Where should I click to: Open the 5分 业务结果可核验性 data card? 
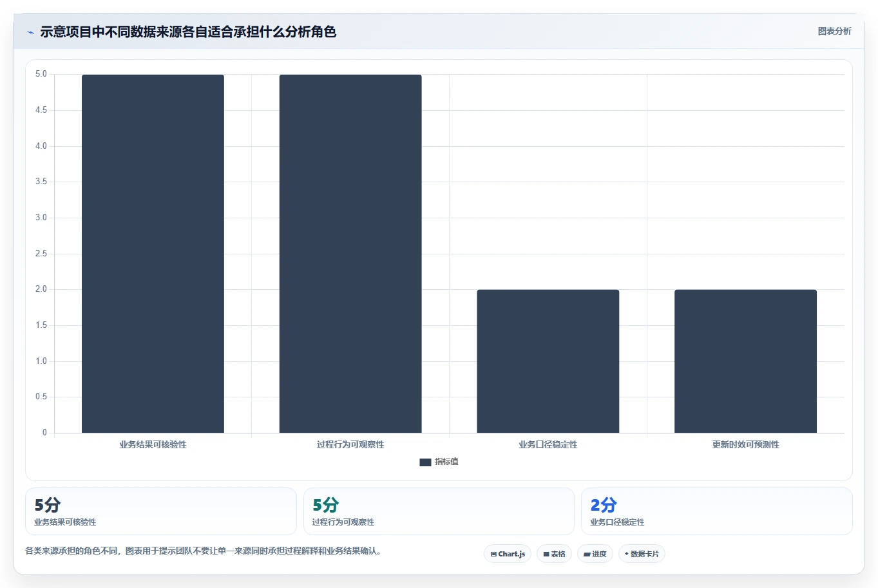click(161, 511)
